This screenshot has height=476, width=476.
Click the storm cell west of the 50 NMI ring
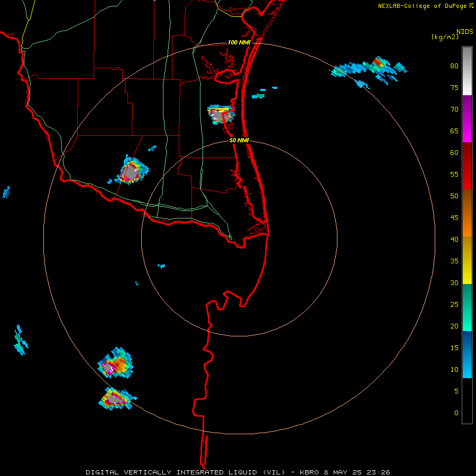coord(132,171)
